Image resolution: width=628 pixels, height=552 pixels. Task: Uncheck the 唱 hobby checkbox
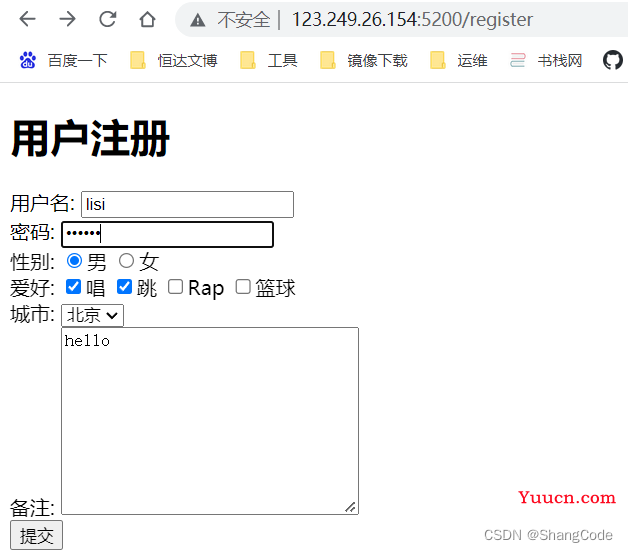pyautogui.click(x=73, y=287)
